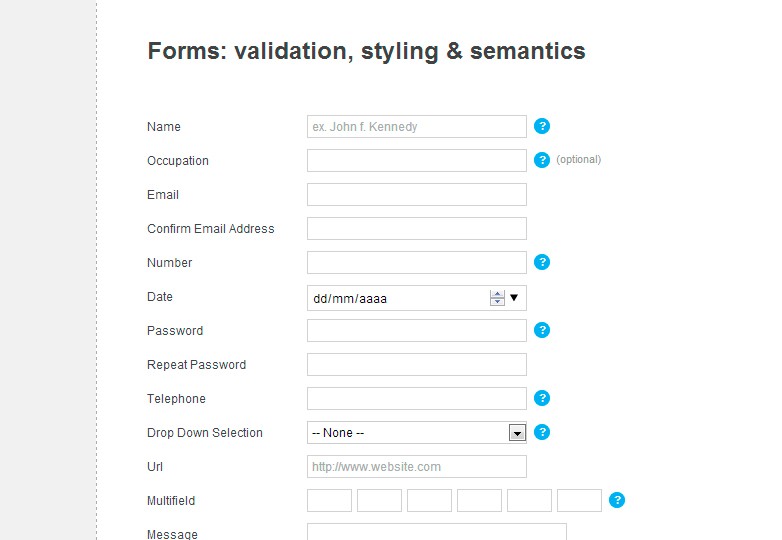This screenshot has width=782, height=540.
Task: Click the first Multifield box
Action: (329, 501)
